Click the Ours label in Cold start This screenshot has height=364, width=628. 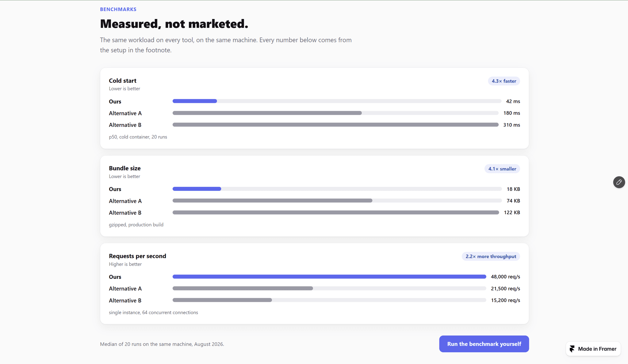tap(115, 101)
